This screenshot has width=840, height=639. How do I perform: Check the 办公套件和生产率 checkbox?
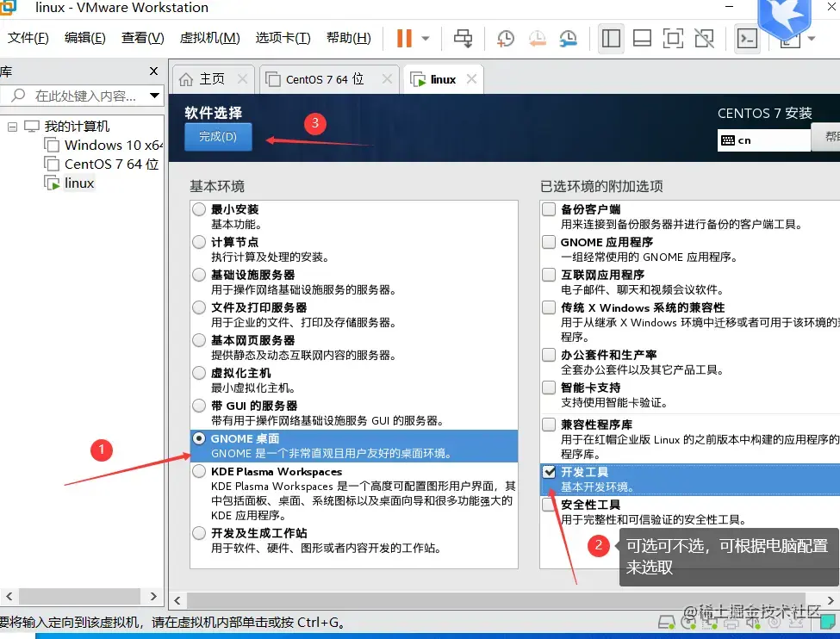coord(549,355)
